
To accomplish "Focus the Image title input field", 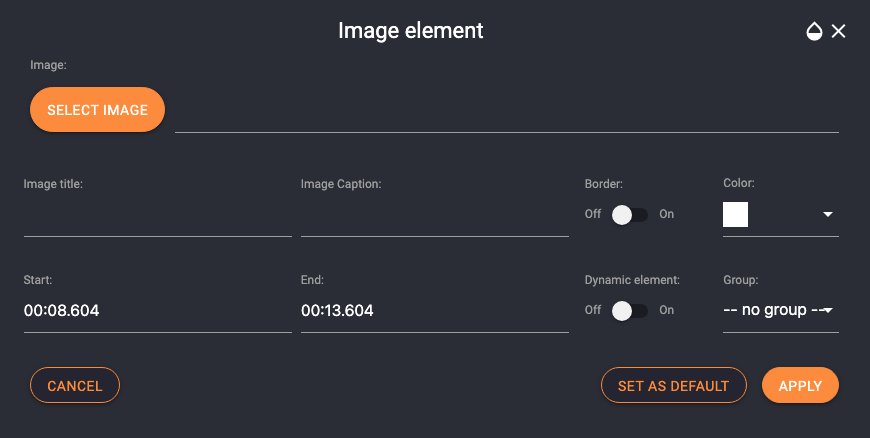I will tap(158, 221).
